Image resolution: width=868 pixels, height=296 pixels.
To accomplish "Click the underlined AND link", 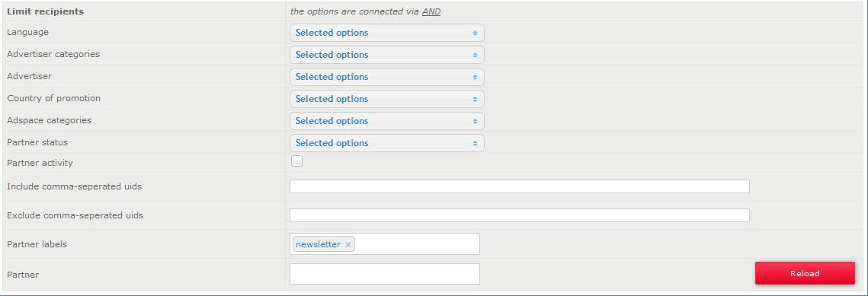I will [x=431, y=11].
